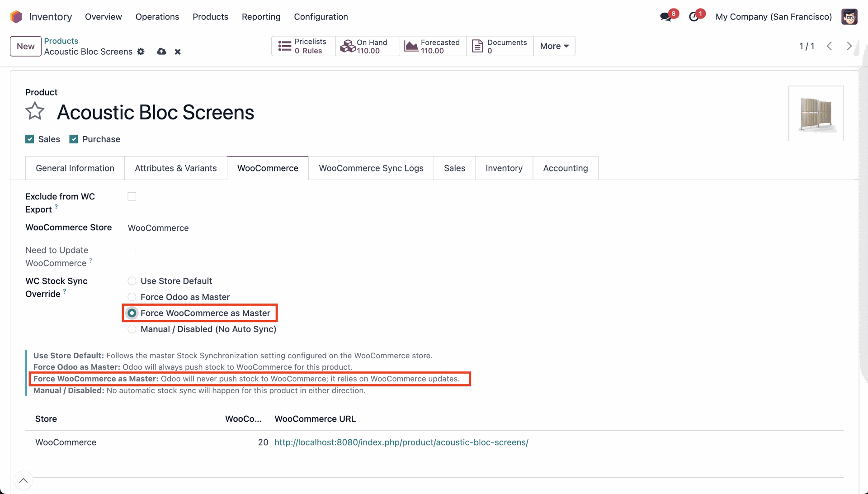Switch to Attributes & Variants tab

[x=176, y=168]
